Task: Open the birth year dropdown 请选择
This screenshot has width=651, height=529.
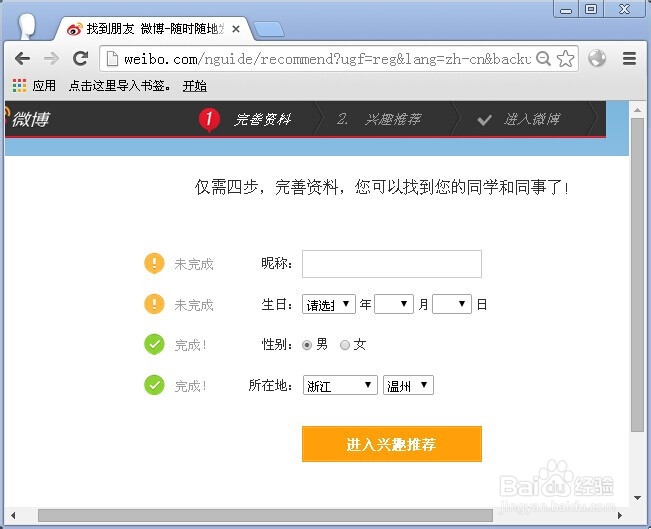Action: [328, 304]
